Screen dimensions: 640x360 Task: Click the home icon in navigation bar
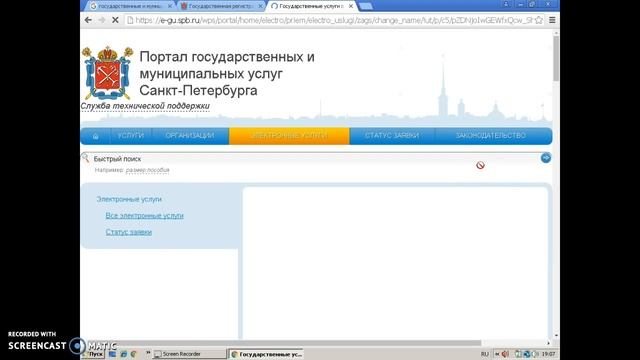[x=96, y=136]
